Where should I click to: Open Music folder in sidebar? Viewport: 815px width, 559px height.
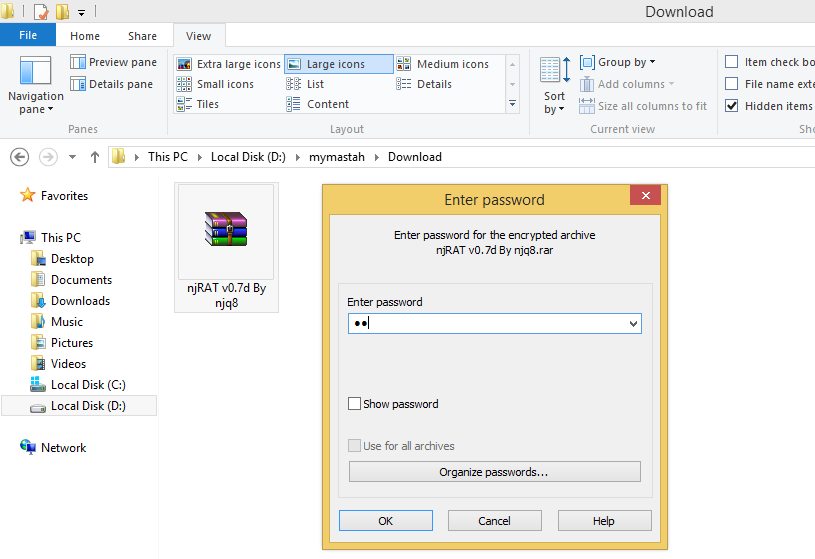57,322
